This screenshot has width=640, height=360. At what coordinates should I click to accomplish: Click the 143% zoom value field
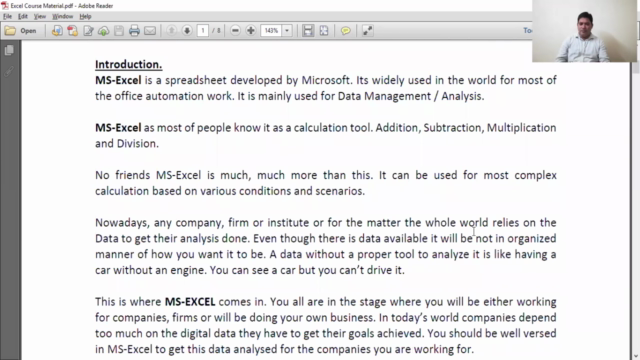[271, 31]
